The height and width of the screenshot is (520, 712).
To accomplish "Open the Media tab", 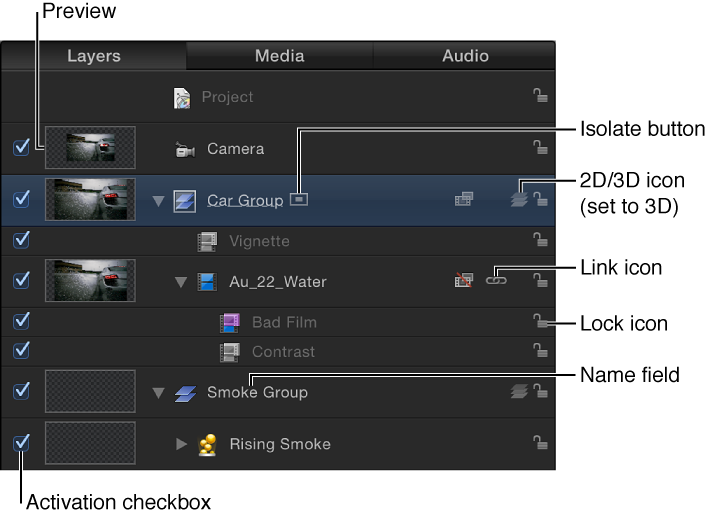I will tap(280, 56).
